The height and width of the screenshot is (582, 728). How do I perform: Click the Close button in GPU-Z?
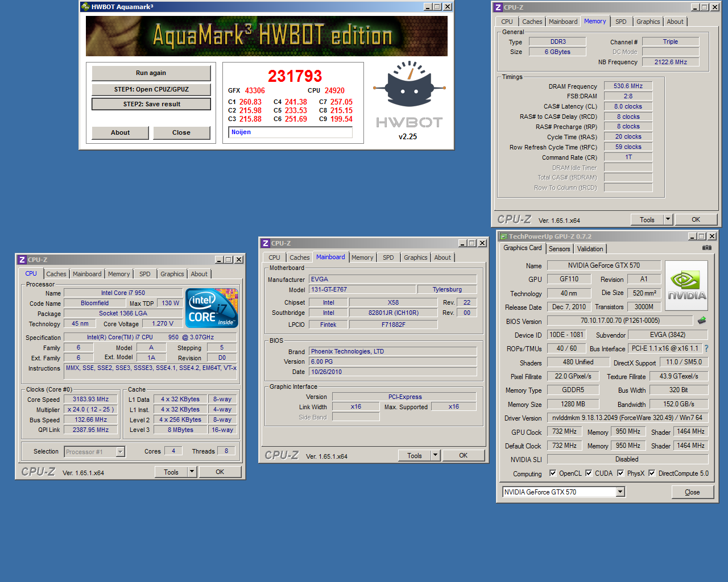[x=692, y=492]
